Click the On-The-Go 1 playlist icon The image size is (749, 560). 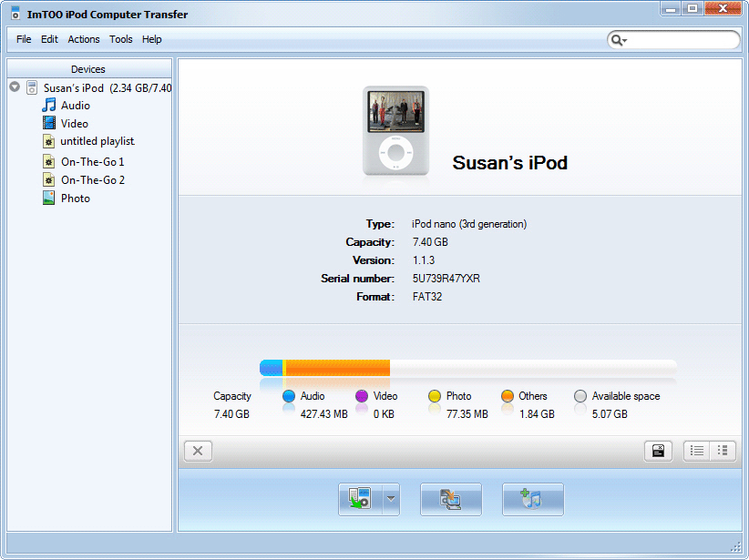(48, 162)
